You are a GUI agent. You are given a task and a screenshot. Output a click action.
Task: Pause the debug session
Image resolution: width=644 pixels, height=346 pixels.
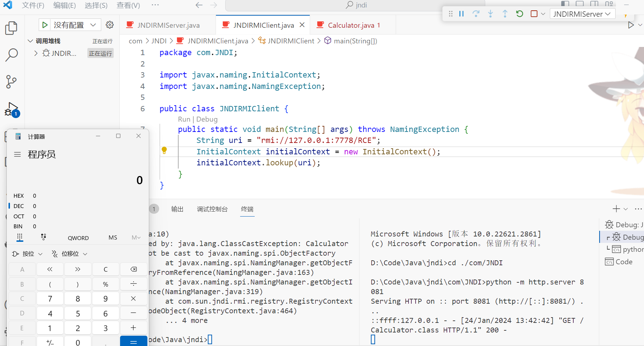461,14
